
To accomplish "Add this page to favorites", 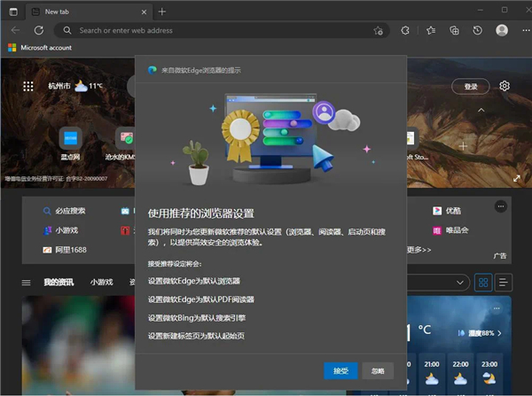I will coord(379,30).
